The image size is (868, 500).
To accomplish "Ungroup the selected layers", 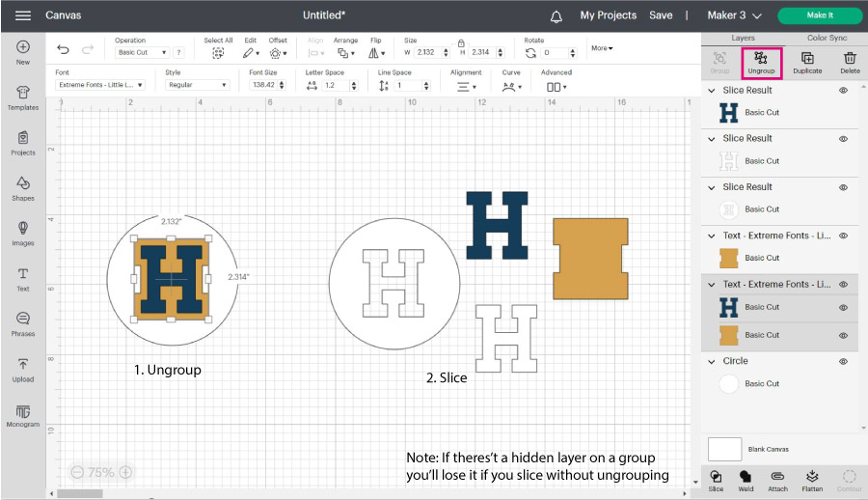I will click(761, 63).
